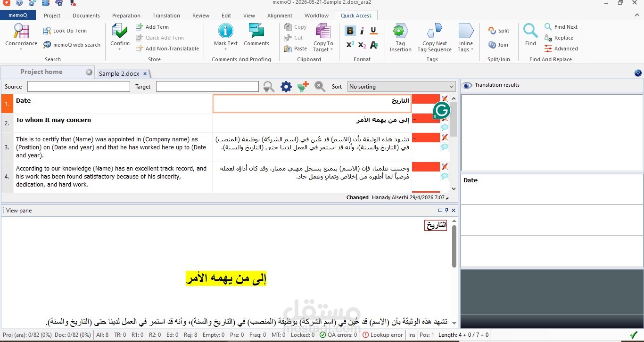Image resolution: width=644 pixels, height=342 pixels.
Task: Expand the Concordance dropdown arrow
Action: [21, 49]
